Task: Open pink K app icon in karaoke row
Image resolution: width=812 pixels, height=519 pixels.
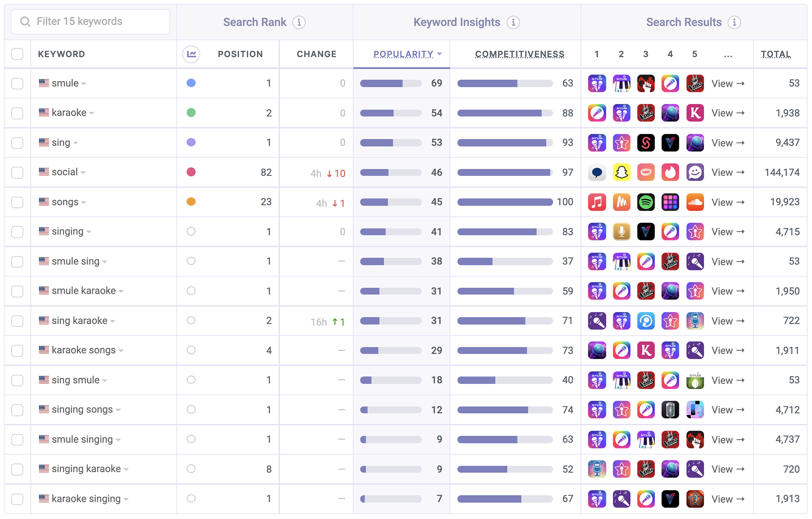Action: point(695,113)
